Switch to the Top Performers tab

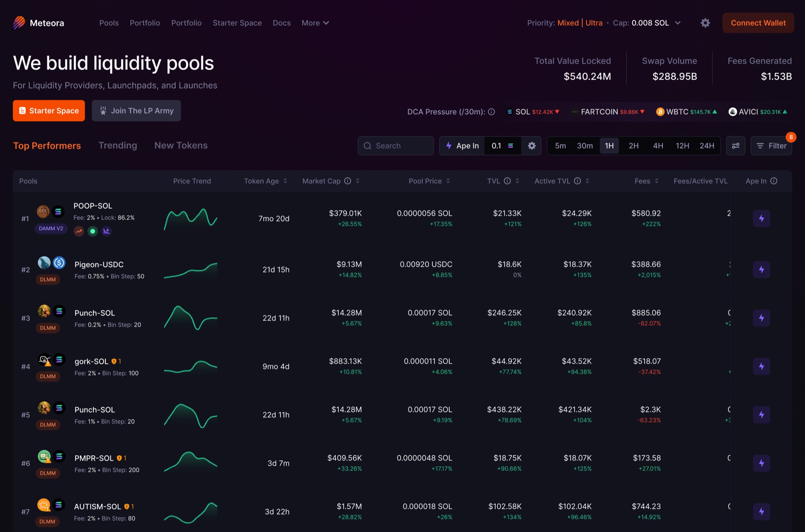point(47,146)
